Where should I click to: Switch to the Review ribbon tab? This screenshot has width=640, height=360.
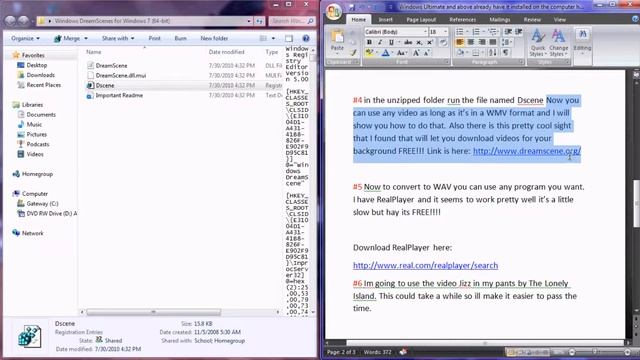click(x=532, y=20)
